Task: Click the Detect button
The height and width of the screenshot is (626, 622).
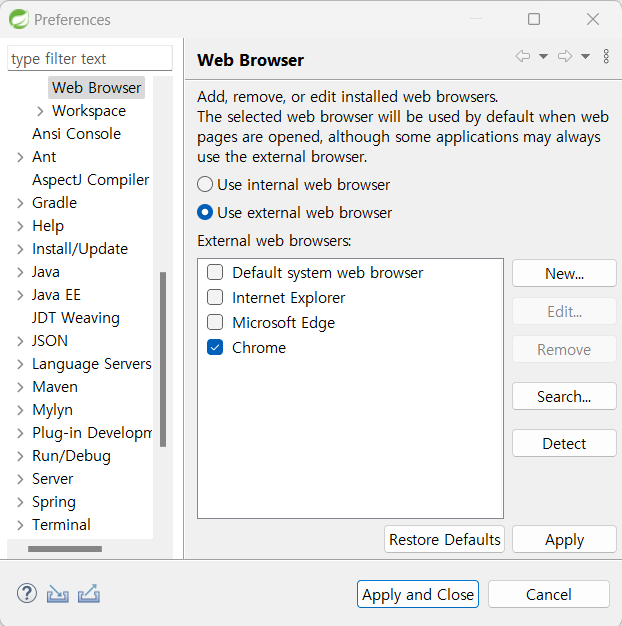Action: tap(564, 444)
